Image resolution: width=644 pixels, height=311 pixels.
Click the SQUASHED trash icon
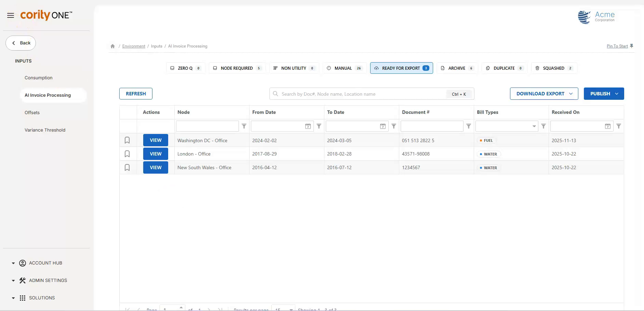pyautogui.click(x=537, y=68)
